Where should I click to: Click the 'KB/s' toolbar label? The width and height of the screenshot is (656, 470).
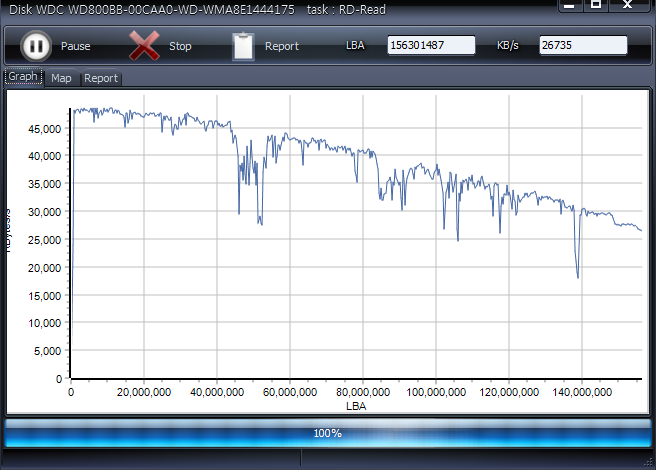tap(508, 45)
